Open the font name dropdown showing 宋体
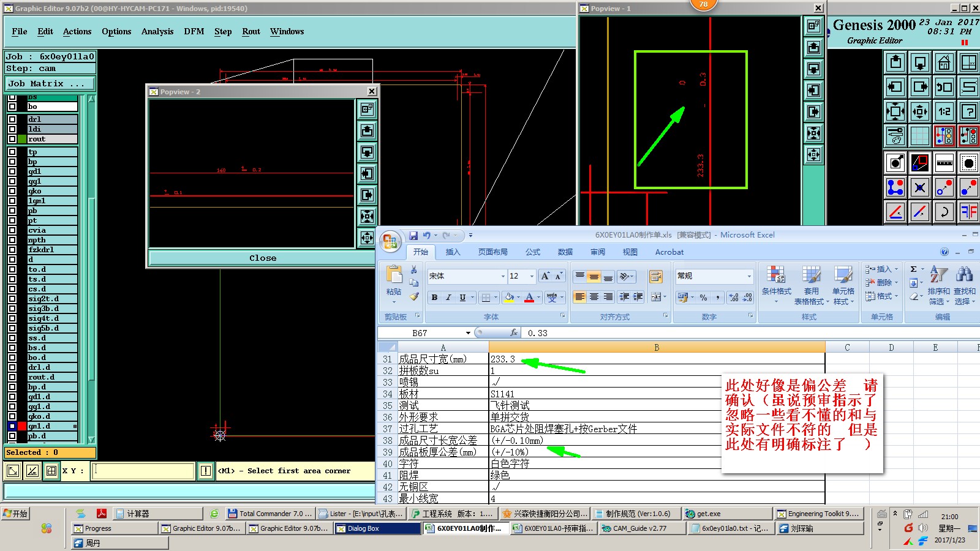Screen dimensions: 980x551 coord(503,276)
